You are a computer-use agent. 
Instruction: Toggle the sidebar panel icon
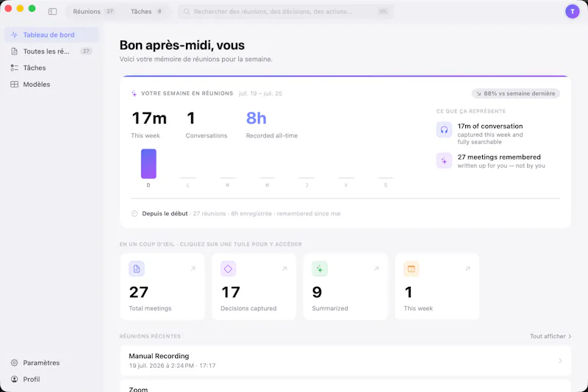pos(52,12)
